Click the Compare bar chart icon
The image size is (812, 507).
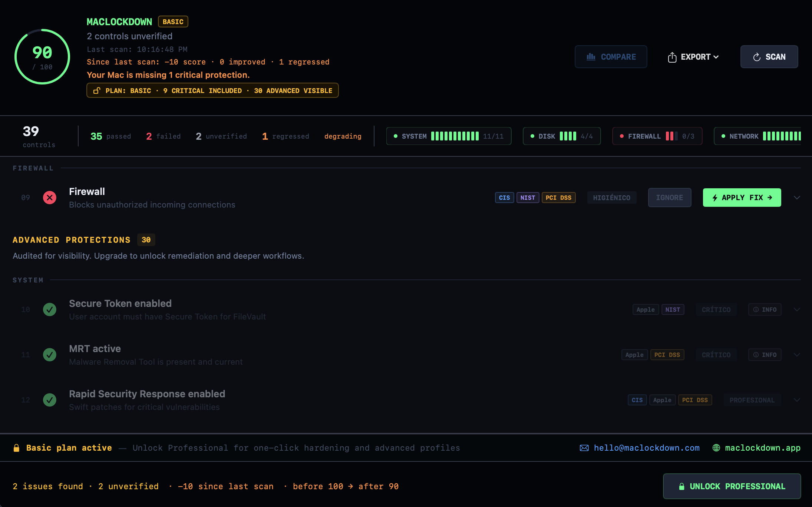(x=591, y=57)
